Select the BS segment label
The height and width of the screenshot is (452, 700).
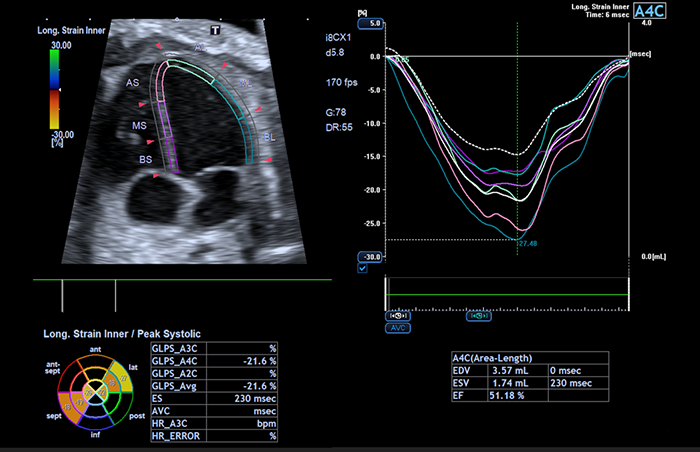146,159
